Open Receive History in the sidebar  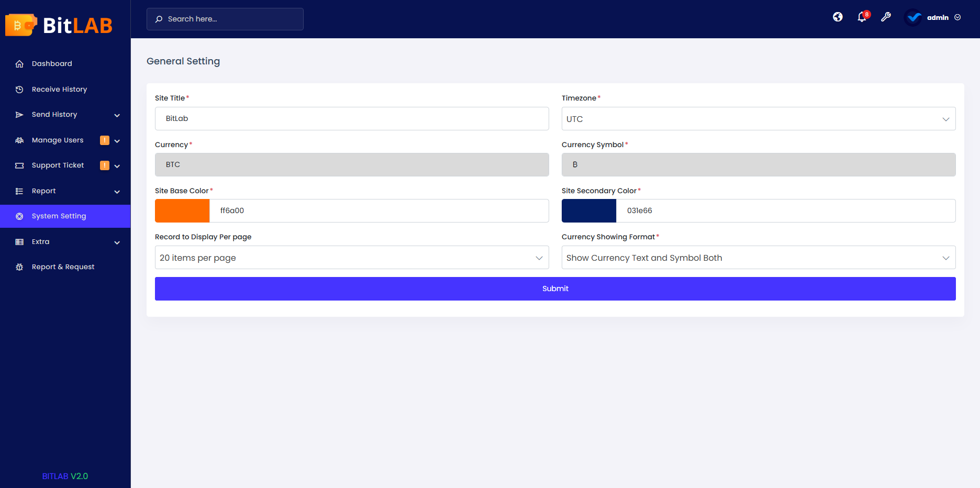65,90
